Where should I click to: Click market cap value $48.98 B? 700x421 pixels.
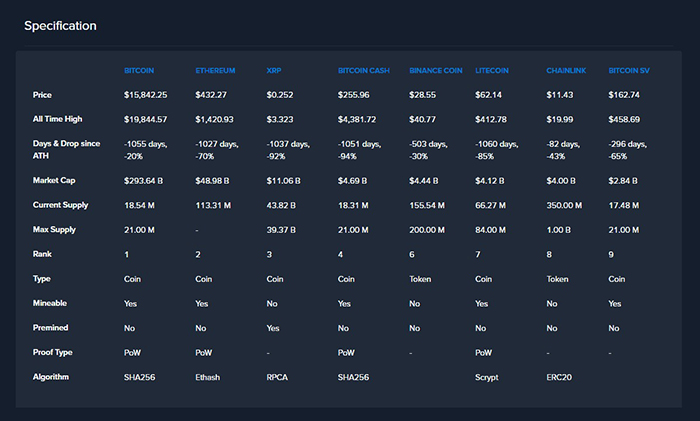click(x=212, y=181)
